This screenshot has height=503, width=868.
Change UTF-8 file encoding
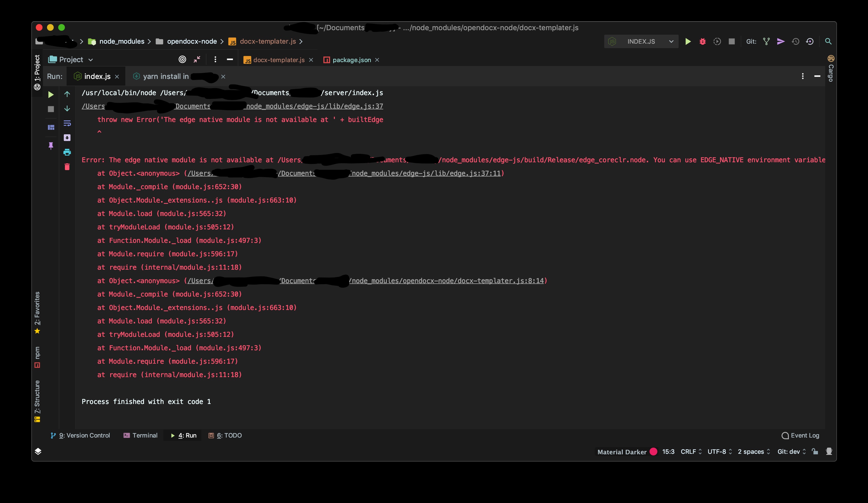pos(719,451)
